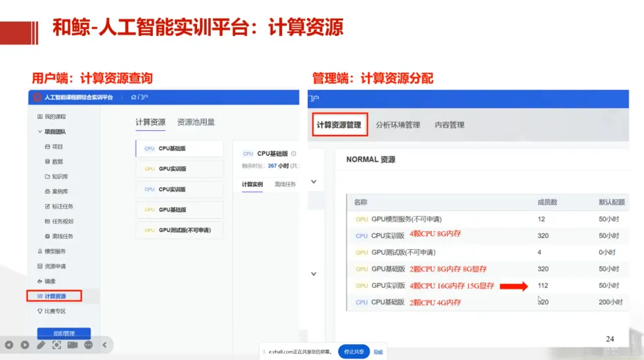Viewport: 644px width, 360px height.
Task: Open the 项目 sidebar entry
Action: (x=54, y=147)
